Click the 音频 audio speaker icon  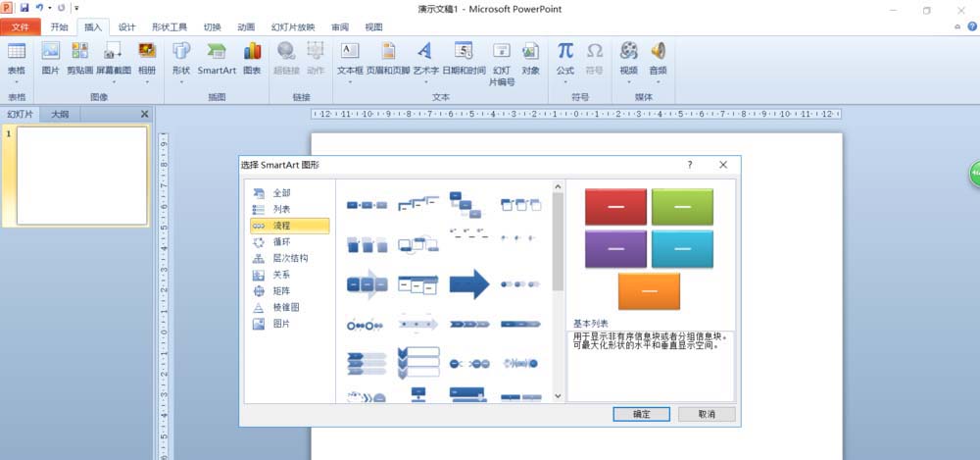coord(658,51)
